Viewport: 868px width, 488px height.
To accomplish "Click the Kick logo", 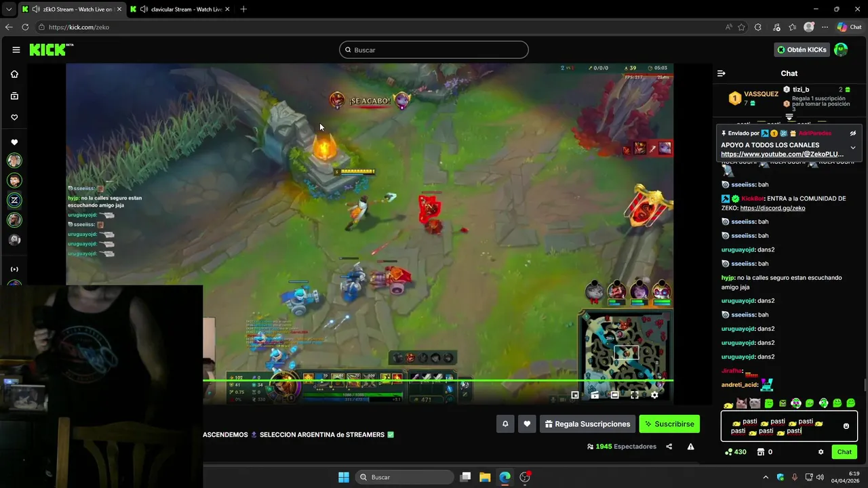I will click(50, 49).
